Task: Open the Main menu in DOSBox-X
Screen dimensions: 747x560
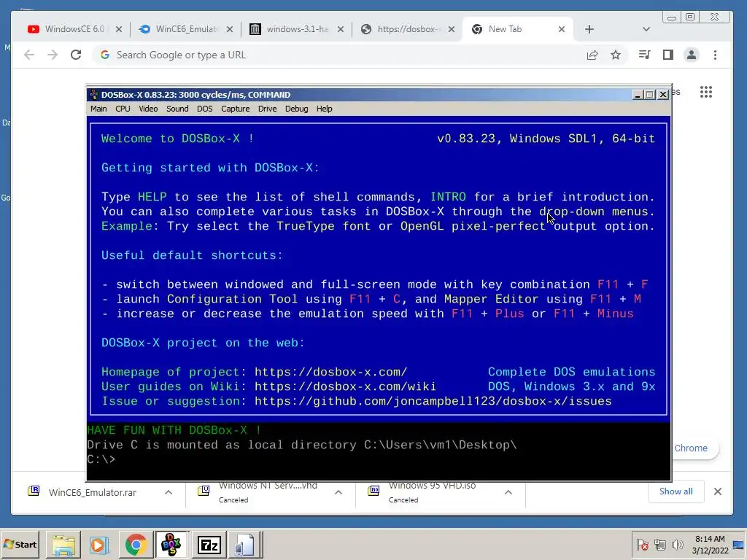Action: 98,109
